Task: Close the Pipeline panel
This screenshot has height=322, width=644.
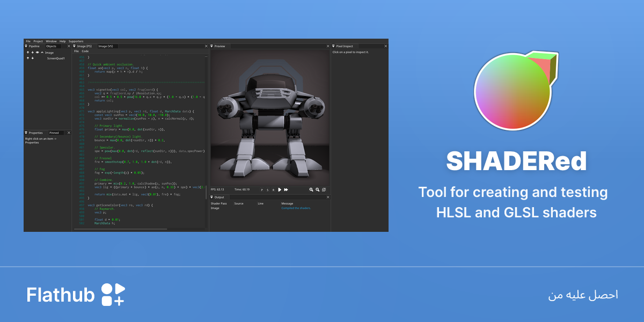Action: click(69, 46)
